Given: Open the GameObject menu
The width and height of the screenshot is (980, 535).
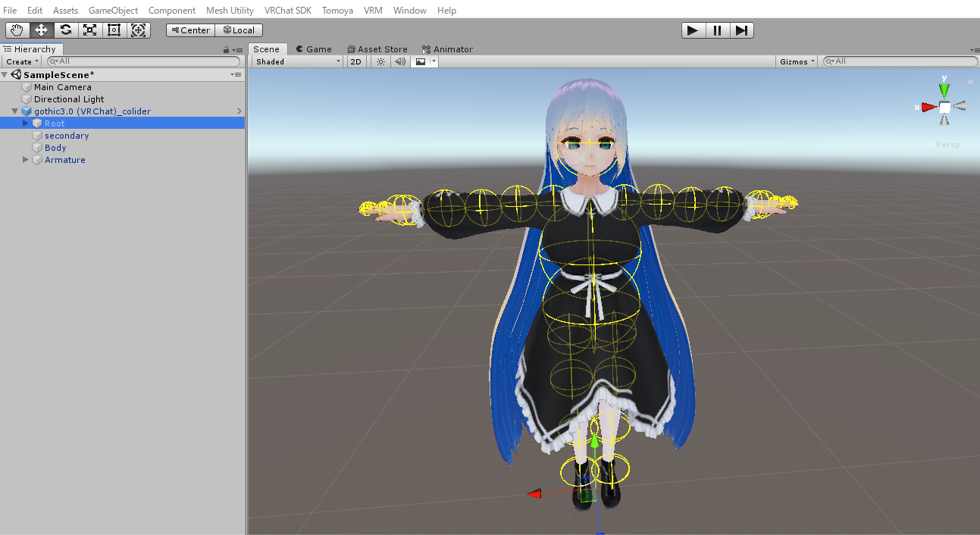Looking at the screenshot, I should (114, 11).
